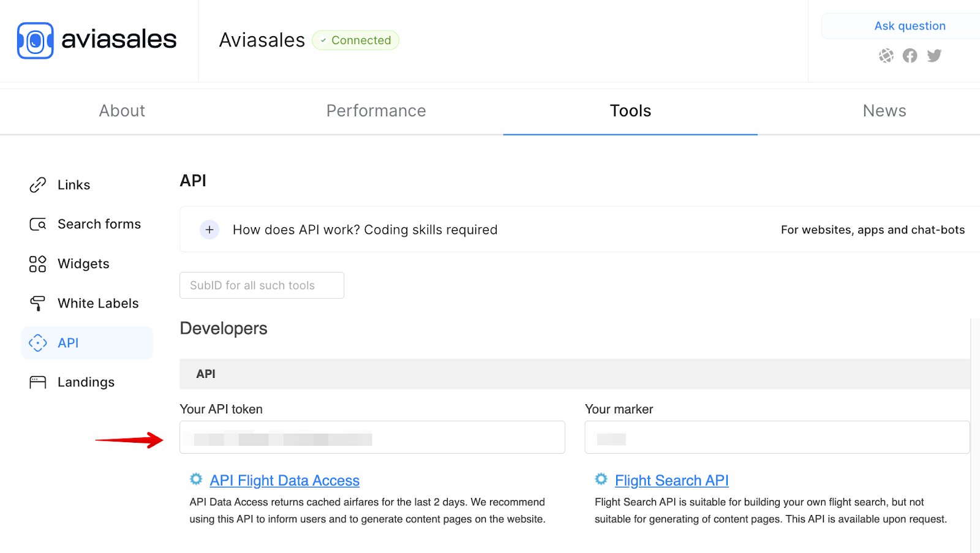980x553 pixels.
Task: Open the Flight Search API link
Action: click(x=671, y=480)
